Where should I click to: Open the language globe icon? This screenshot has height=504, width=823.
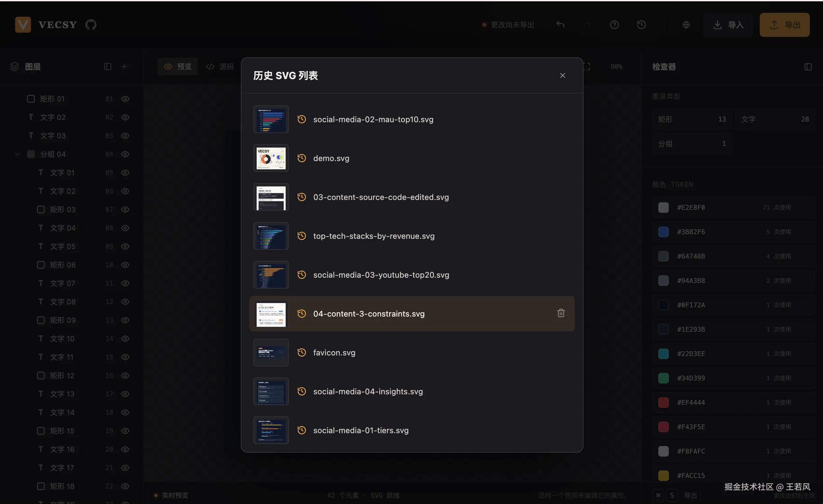point(686,24)
